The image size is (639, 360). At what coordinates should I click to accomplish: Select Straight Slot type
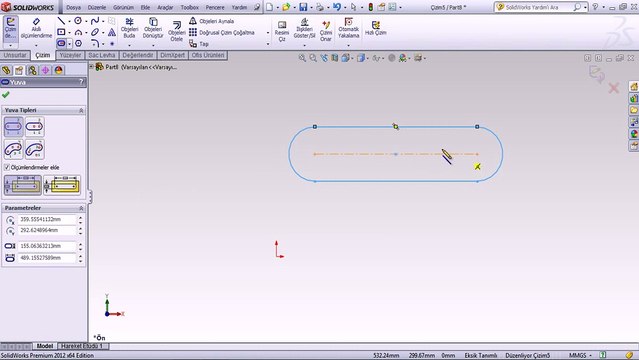pyautogui.click(x=13, y=126)
